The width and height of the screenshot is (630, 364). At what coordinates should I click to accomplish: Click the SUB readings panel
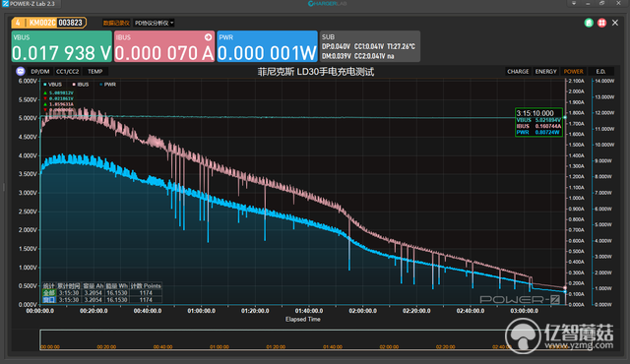(370, 46)
